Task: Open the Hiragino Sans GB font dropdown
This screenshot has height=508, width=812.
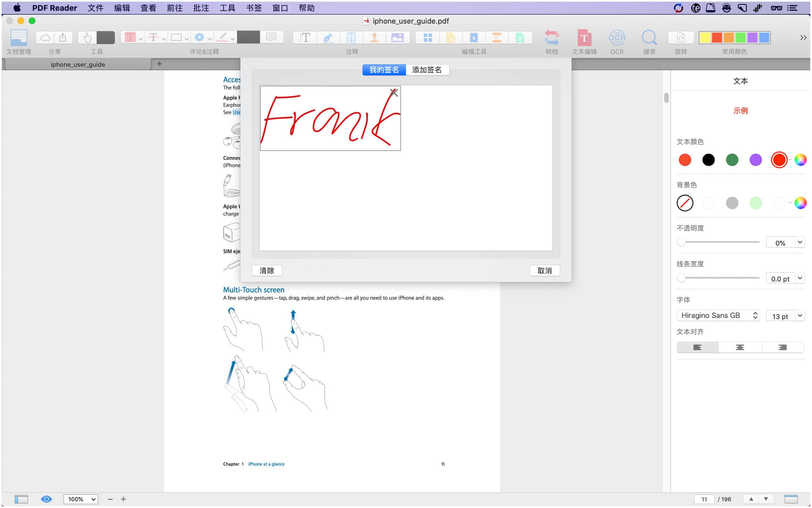Action: 718,316
